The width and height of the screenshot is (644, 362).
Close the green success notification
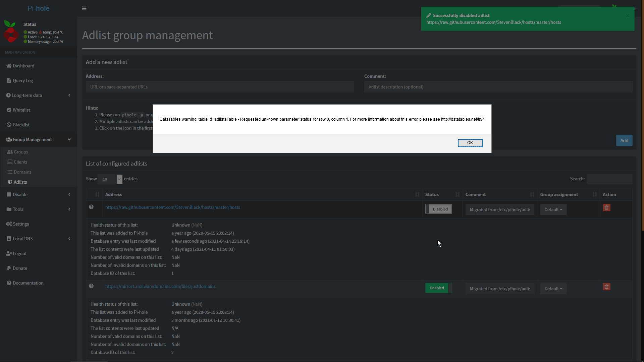627,16
